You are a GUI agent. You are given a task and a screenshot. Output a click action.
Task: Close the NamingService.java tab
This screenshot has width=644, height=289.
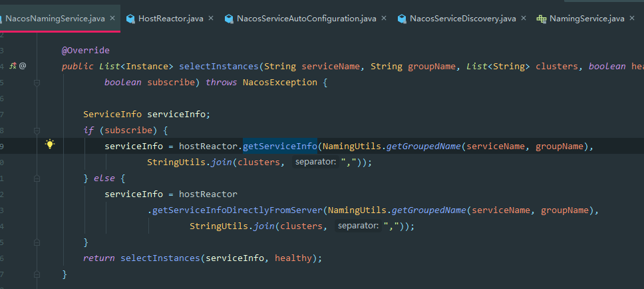[x=632, y=18]
